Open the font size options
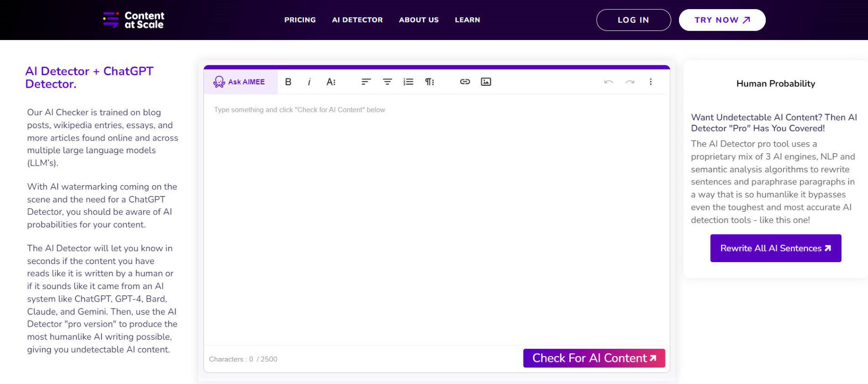 [x=331, y=82]
